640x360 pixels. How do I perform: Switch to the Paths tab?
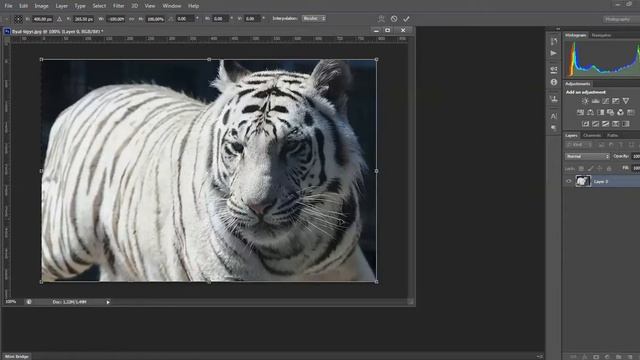(x=612, y=135)
